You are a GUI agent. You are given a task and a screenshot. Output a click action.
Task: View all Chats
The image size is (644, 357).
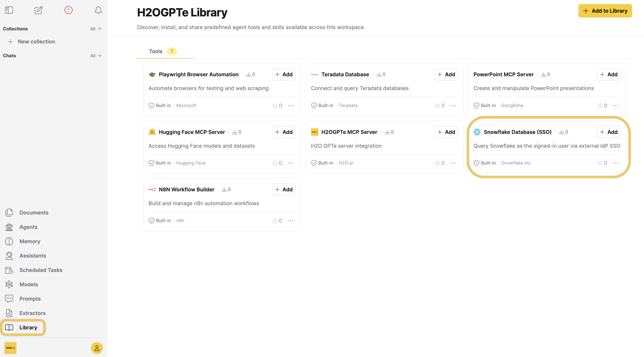point(96,56)
